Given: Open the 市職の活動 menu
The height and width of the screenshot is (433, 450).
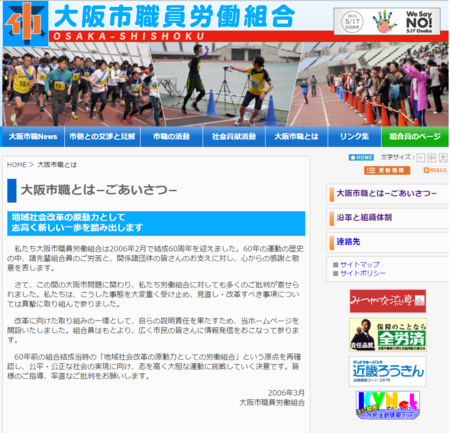Looking at the screenshot, I should coord(171,136).
